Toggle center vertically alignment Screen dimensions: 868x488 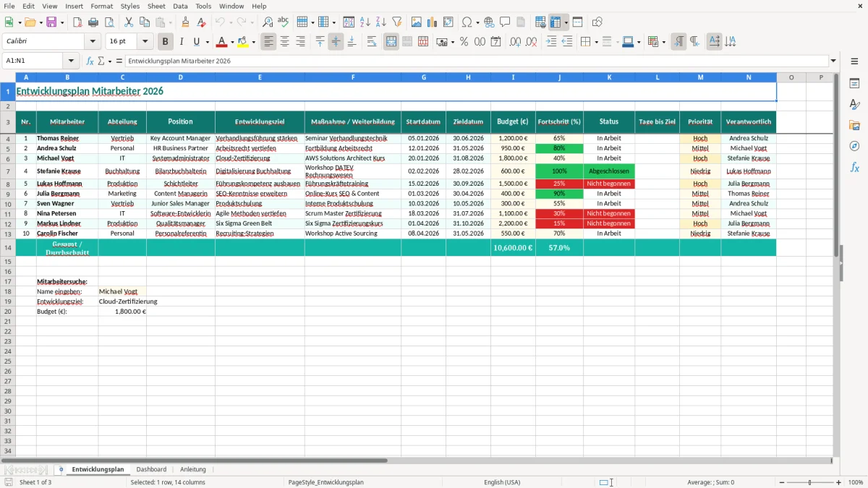336,42
